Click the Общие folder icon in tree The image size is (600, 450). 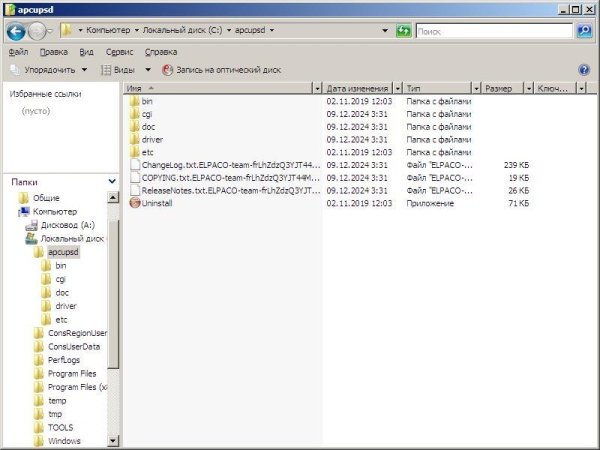(23, 198)
